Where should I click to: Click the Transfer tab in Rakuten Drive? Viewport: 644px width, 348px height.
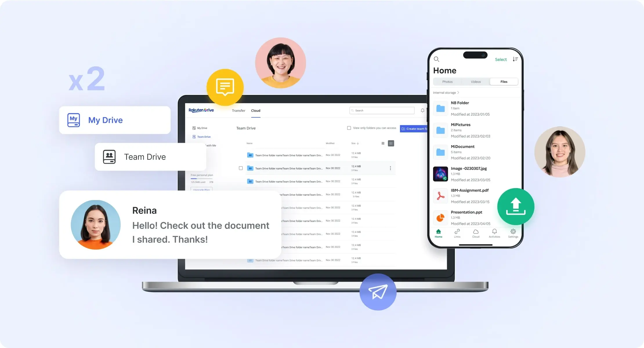(238, 111)
